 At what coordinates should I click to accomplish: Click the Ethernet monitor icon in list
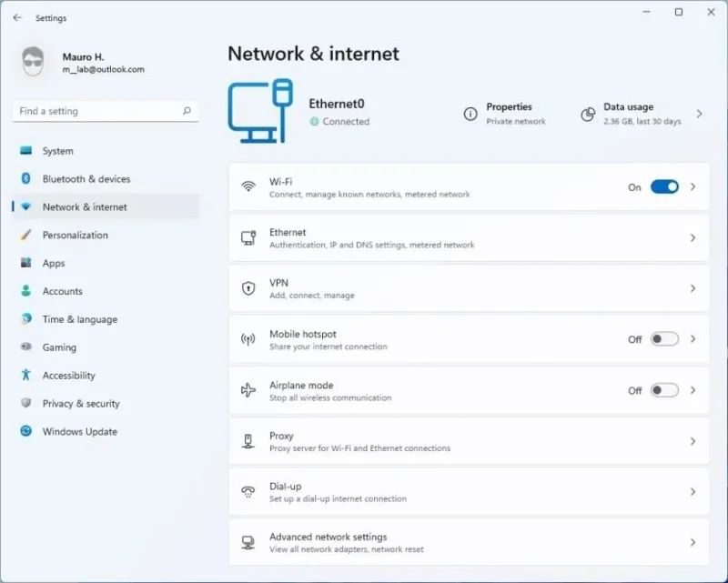pyautogui.click(x=248, y=237)
